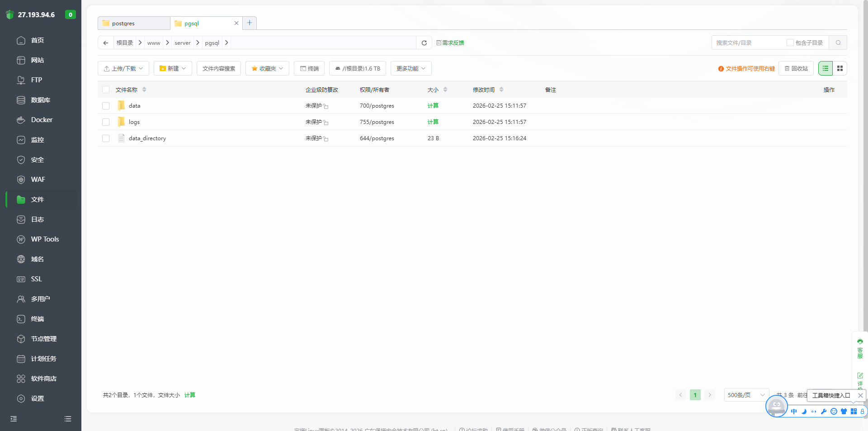Click the refresh directory icon
Image resolution: width=868 pixels, height=431 pixels.
point(424,43)
